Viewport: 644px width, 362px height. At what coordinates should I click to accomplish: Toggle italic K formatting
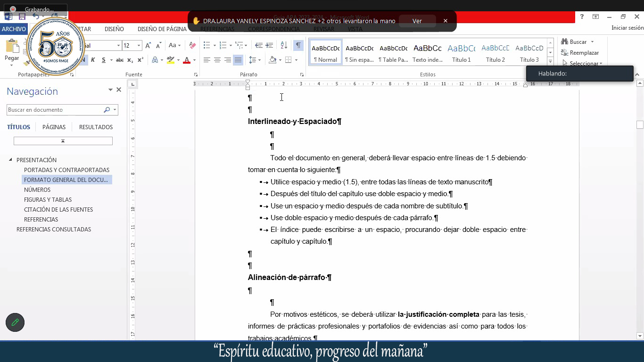point(93,60)
